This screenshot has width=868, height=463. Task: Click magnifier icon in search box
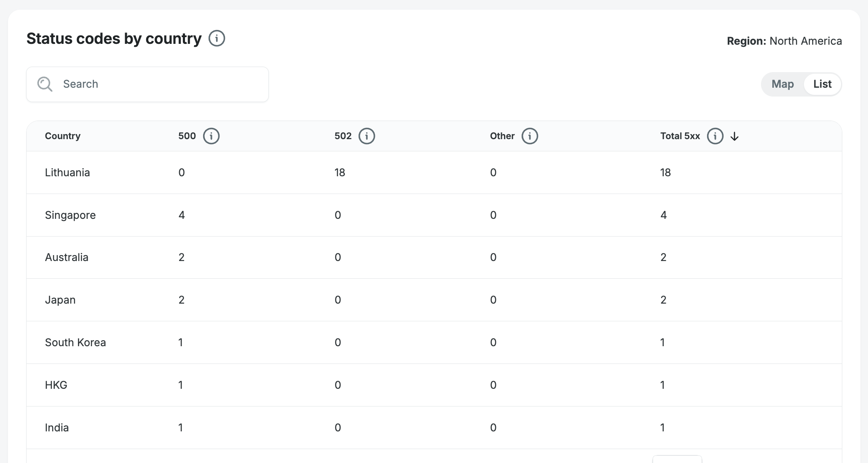[x=45, y=84]
